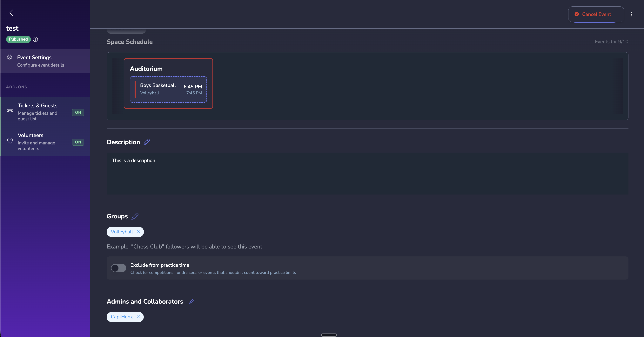Open the three-dot overflow menu top right
644x337 pixels.
coord(631,14)
